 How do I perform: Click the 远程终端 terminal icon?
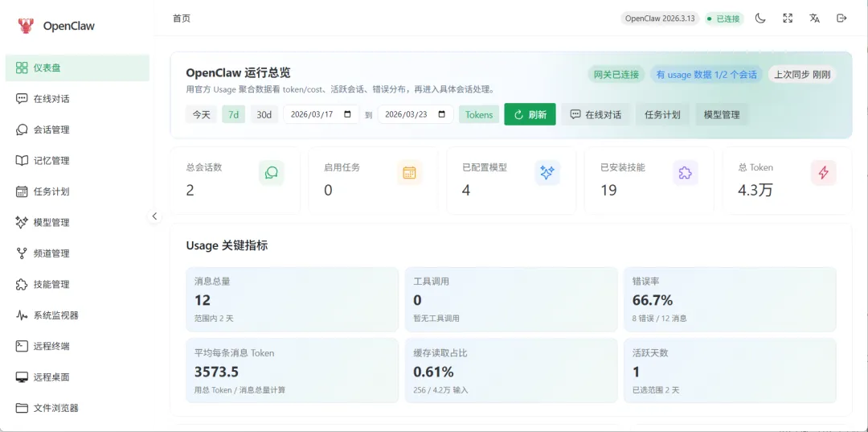(x=22, y=346)
